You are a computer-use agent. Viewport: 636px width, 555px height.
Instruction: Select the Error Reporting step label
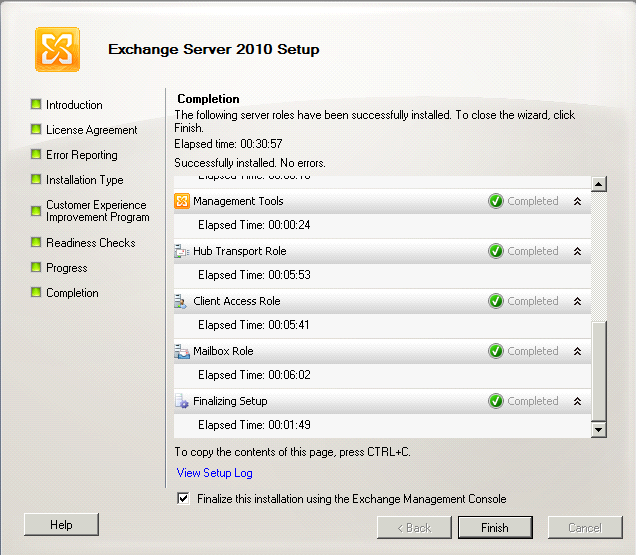(82, 155)
